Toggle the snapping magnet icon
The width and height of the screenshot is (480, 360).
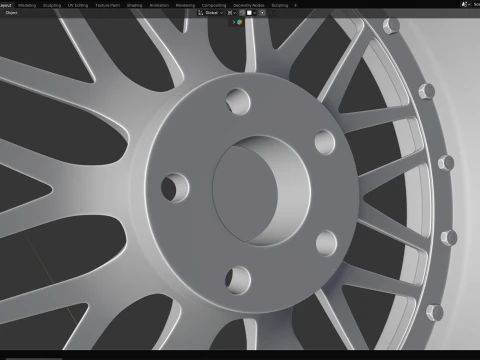point(242,13)
